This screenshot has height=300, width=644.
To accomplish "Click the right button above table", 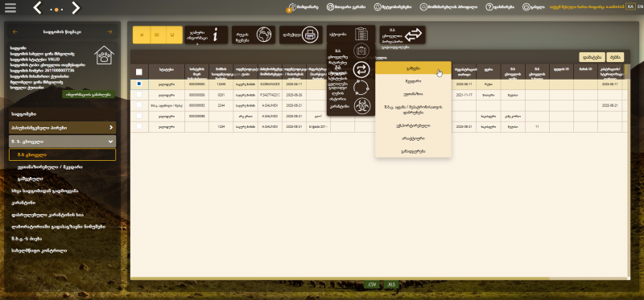I will [615, 57].
